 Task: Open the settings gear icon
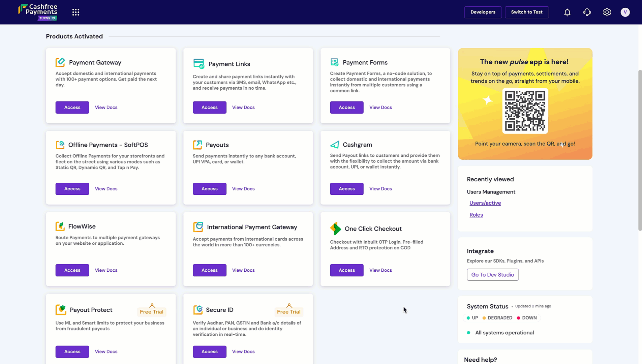click(607, 12)
